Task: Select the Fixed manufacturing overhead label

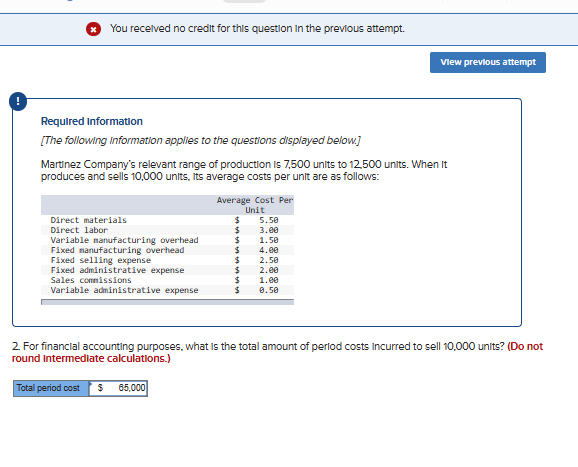Action: (x=117, y=250)
